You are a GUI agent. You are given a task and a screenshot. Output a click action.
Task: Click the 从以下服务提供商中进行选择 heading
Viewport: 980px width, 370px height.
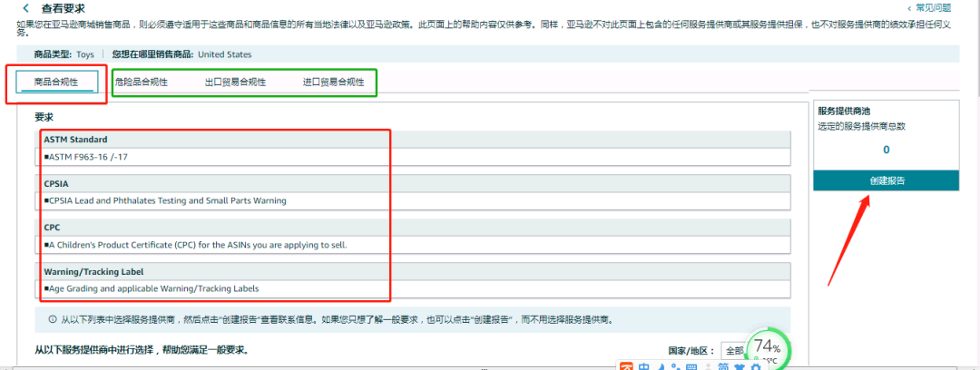[x=142, y=350]
